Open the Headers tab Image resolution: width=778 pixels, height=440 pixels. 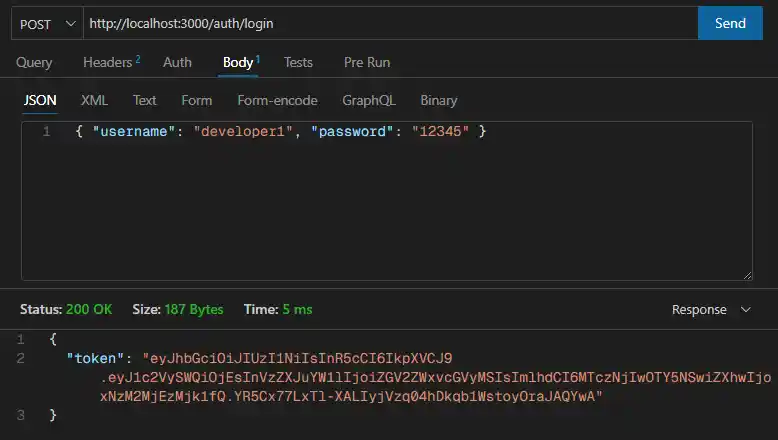pyautogui.click(x=111, y=63)
